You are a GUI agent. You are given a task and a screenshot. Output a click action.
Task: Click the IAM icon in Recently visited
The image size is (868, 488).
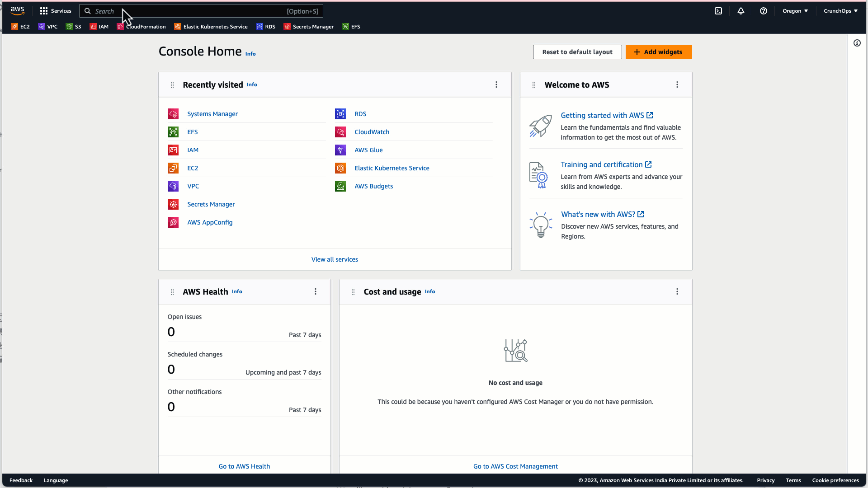173,150
